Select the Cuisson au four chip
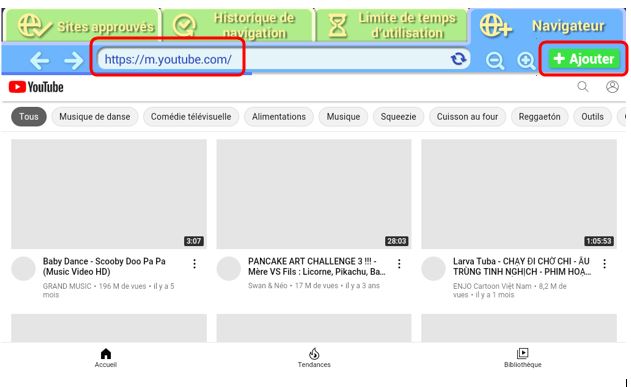This screenshot has width=631, height=387. (x=467, y=117)
